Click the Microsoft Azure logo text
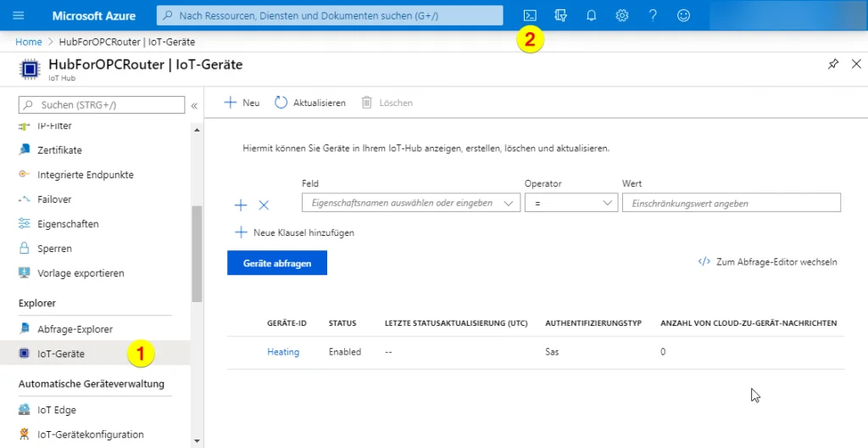The height and width of the screenshot is (448, 868). click(x=93, y=15)
